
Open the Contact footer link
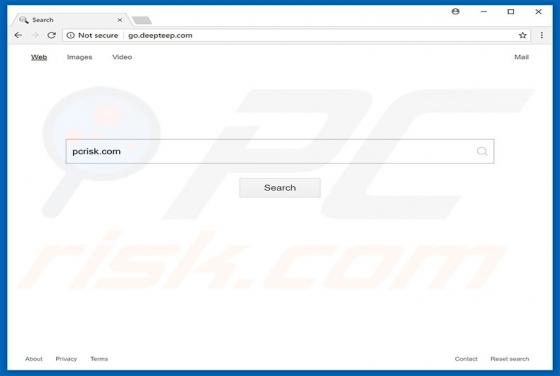(466, 359)
